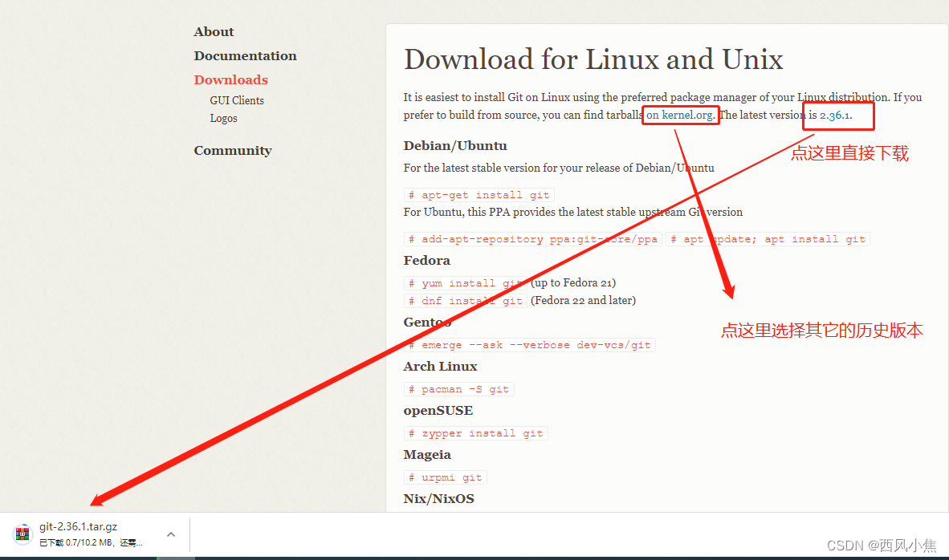
Task: Go to the Community page
Action: [x=232, y=151]
